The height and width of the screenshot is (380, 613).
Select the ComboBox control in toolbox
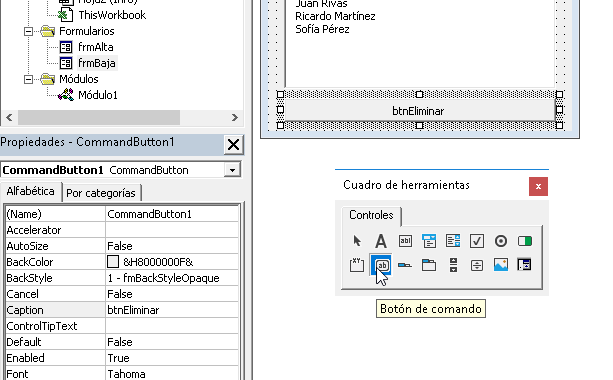pos(429,241)
